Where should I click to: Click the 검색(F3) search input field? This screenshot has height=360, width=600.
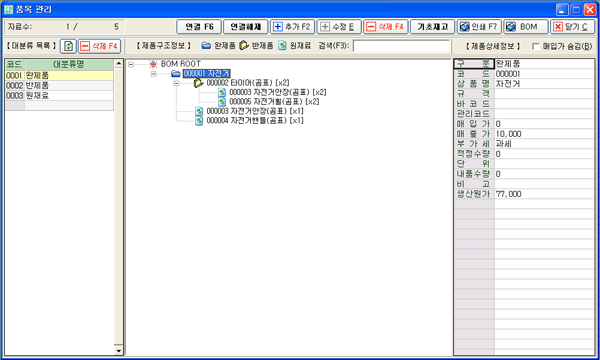(x=401, y=46)
